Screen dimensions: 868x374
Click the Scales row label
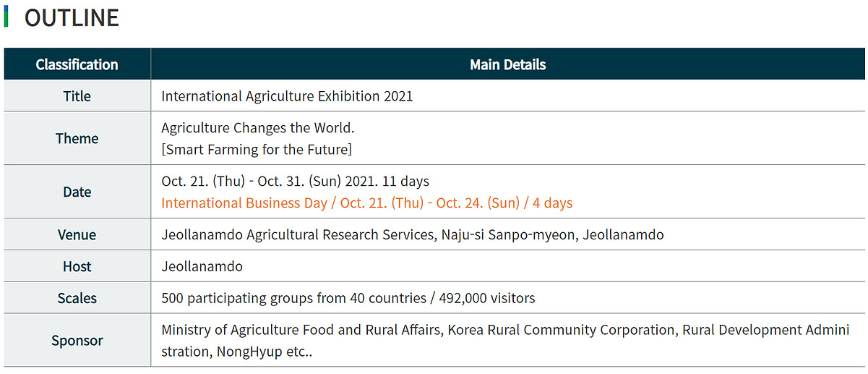click(x=77, y=298)
